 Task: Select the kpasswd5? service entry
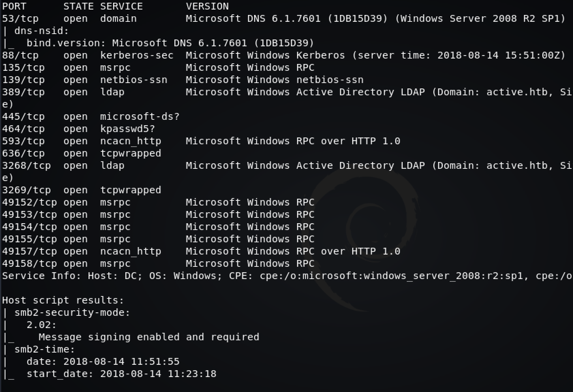tap(127, 129)
